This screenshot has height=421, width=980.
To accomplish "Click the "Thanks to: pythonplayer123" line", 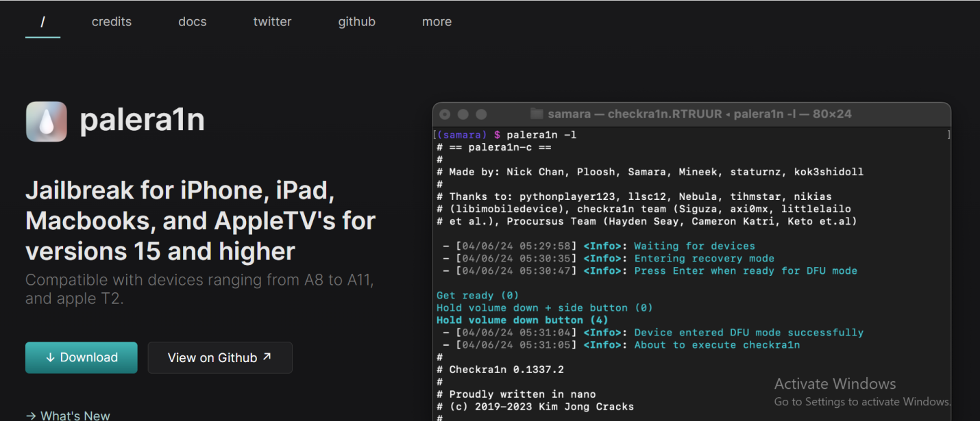I will click(634, 196).
